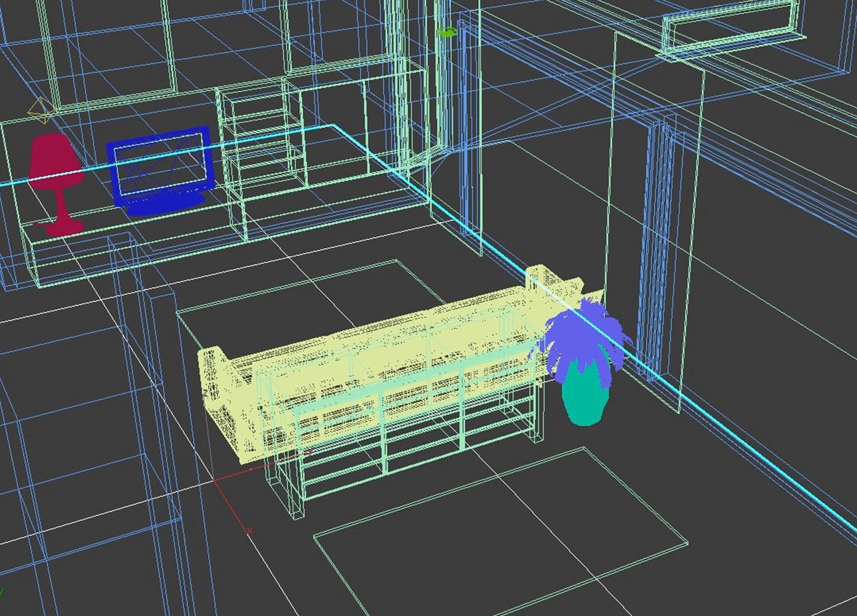Select the floor rug outline below coffee table
Image resolution: width=857 pixels, height=616 pixels.
[x=500, y=532]
